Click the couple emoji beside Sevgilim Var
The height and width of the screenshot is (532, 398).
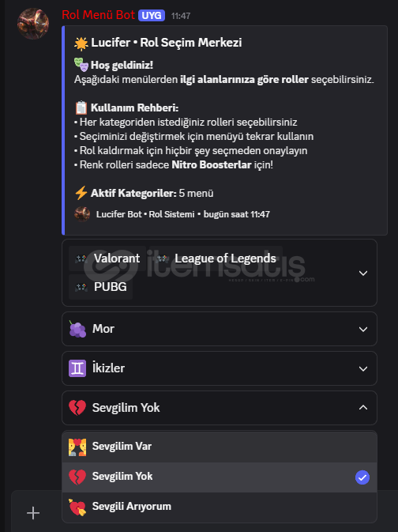[77, 447]
